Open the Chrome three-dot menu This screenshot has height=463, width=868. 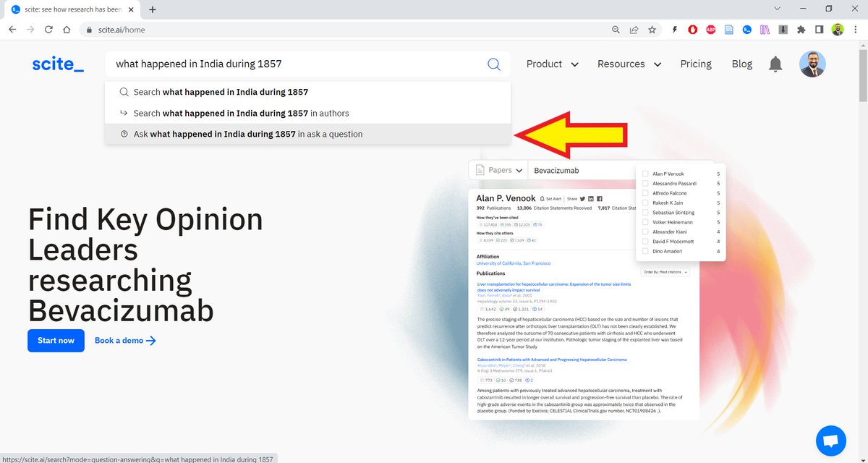pyautogui.click(x=856, y=30)
